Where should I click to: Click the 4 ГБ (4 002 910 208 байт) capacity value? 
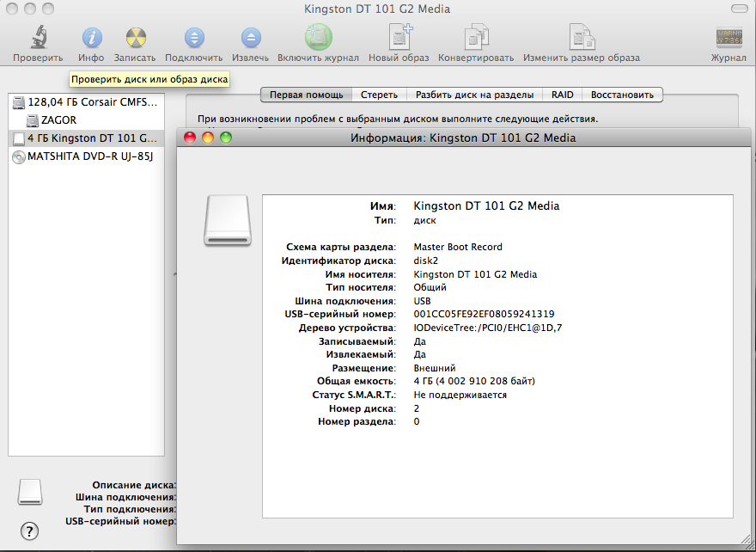coord(474,381)
